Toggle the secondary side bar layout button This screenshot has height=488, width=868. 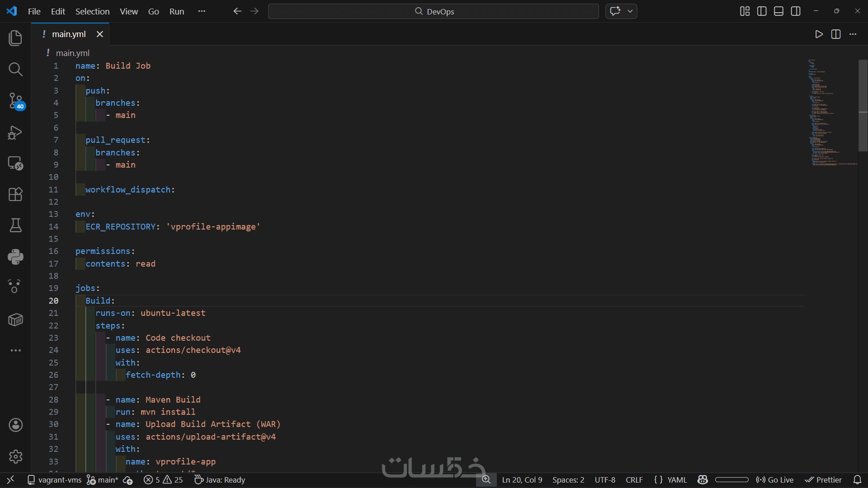click(x=796, y=11)
